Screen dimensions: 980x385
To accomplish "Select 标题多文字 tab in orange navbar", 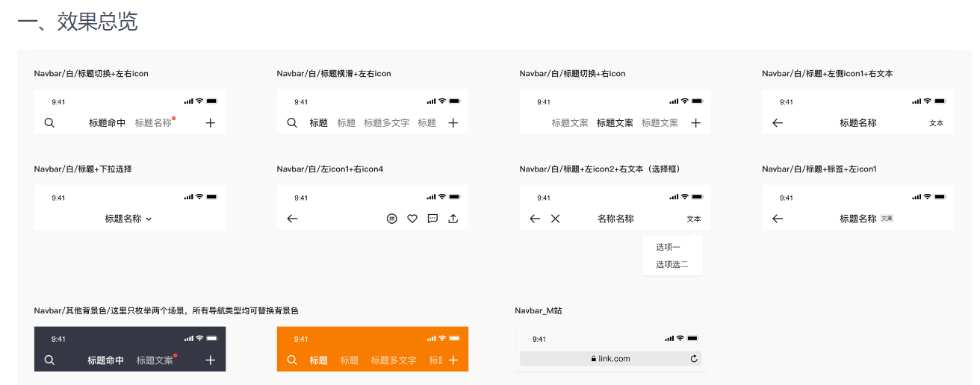I will [394, 360].
